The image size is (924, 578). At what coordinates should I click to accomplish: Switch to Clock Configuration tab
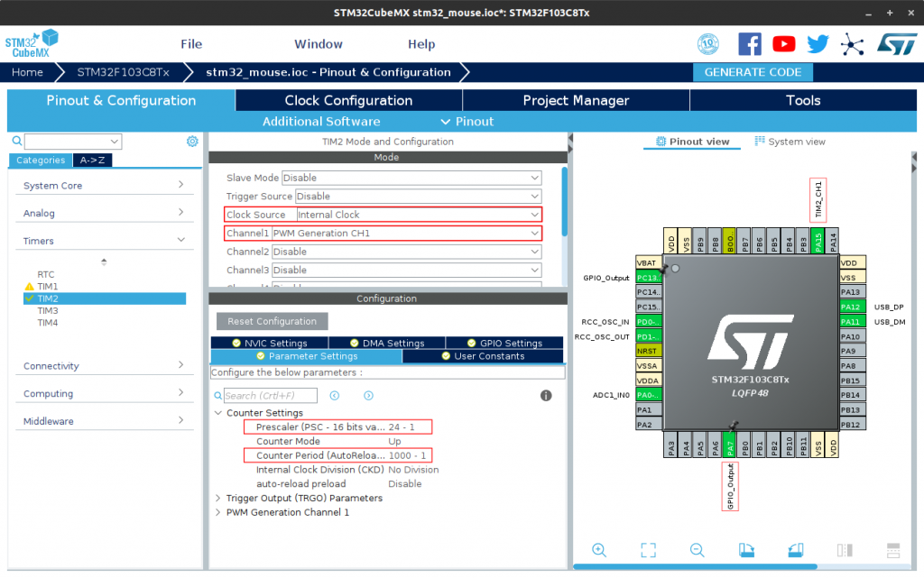(349, 100)
